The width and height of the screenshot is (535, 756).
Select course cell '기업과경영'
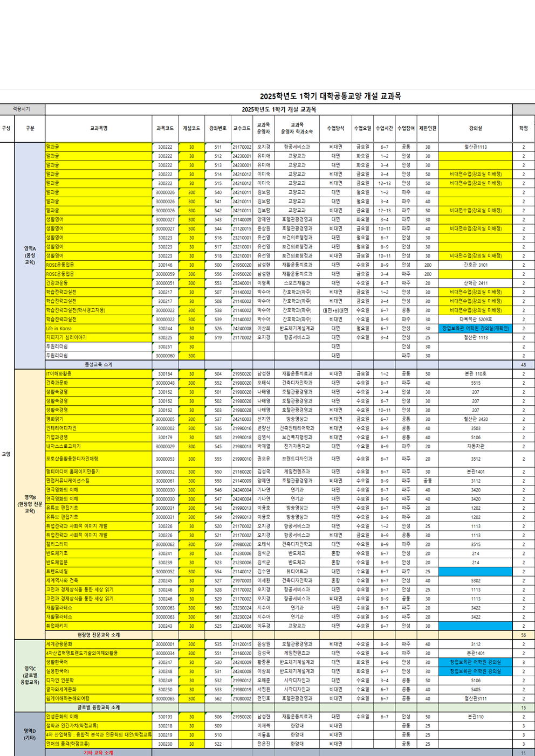[x=99, y=437]
